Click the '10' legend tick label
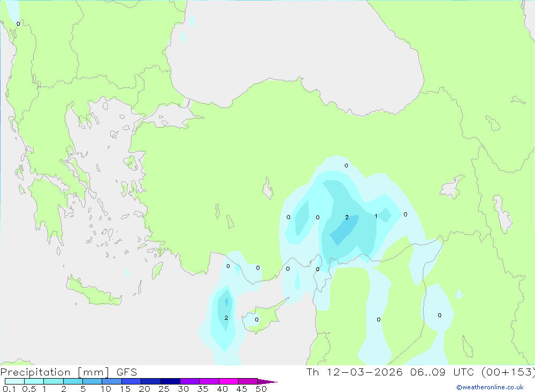 106,389
